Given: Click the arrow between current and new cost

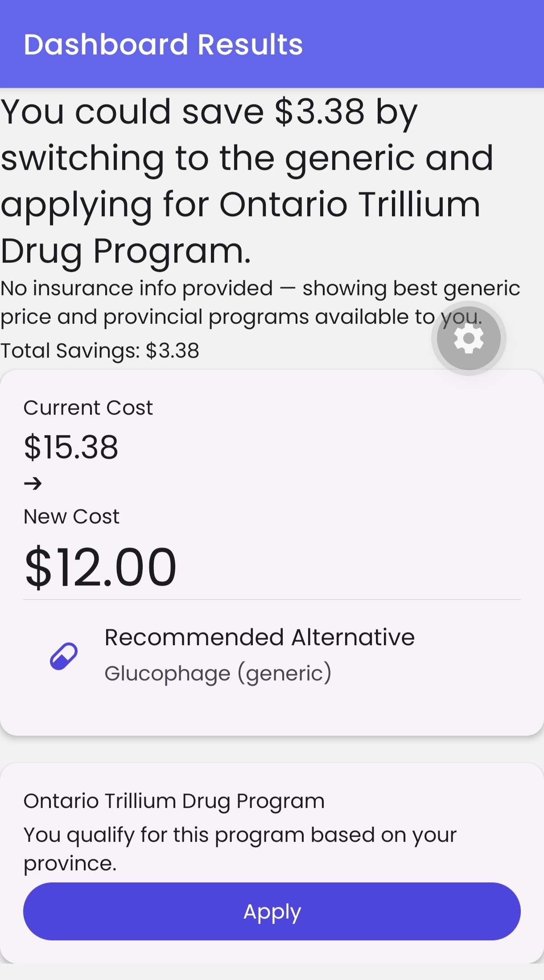Looking at the screenshot, I should click(x=33, y=483).
